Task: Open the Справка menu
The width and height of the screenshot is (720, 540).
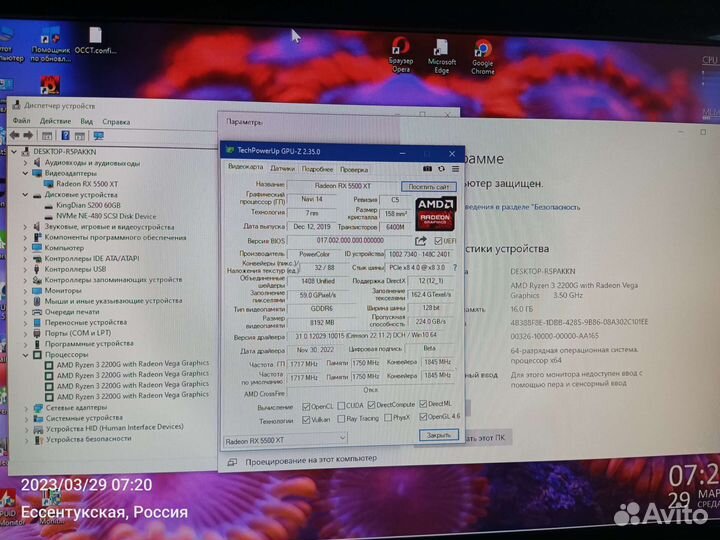Action: tap(116, 122)
